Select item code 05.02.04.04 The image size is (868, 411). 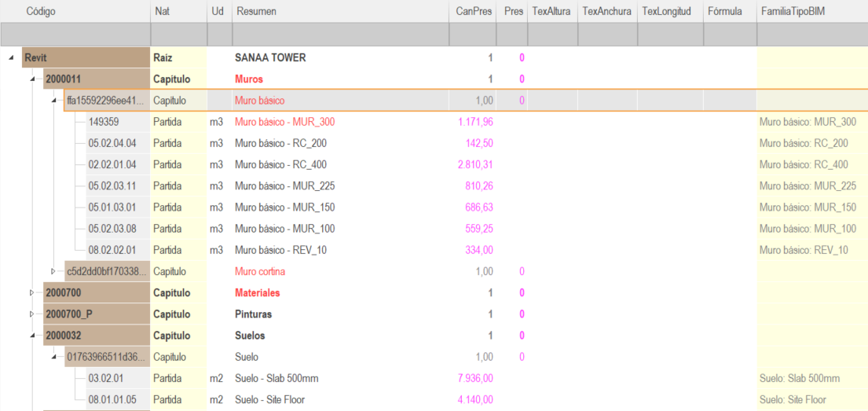[111, 144]
